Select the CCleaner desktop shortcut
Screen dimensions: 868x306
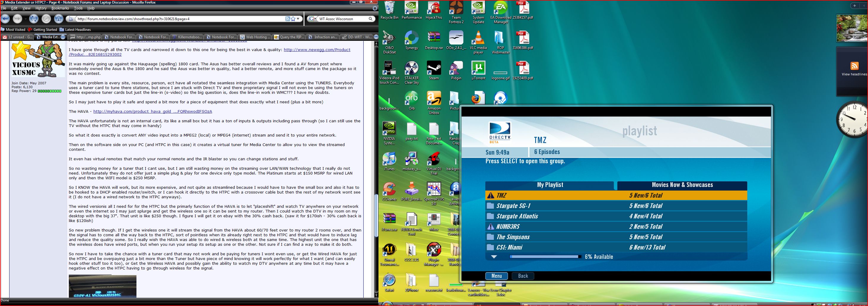389,192
